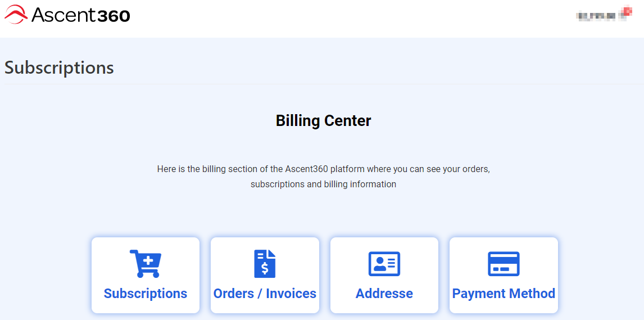Go to the Subscriptions card label
The image size is (644, 320).
[146, 294]
